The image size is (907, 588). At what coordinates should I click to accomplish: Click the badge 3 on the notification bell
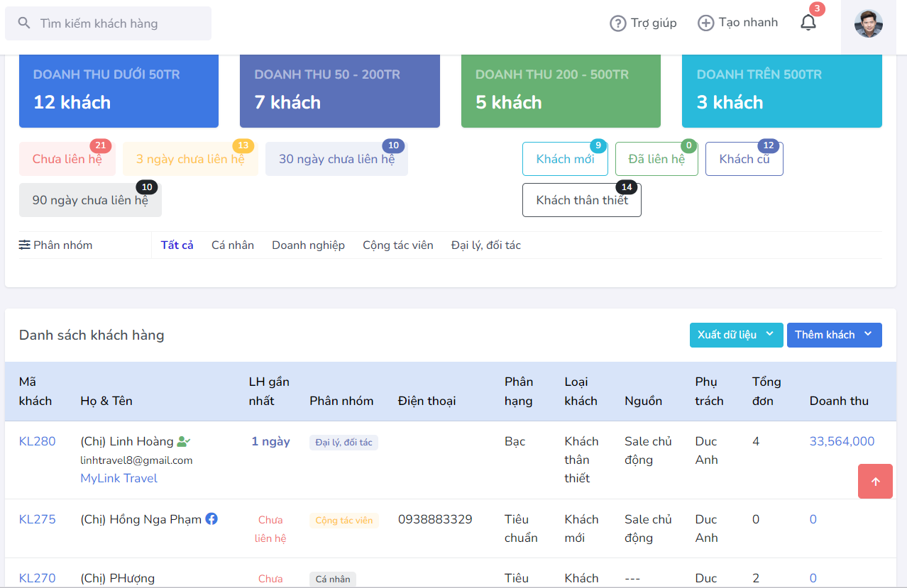pos(817,9)
